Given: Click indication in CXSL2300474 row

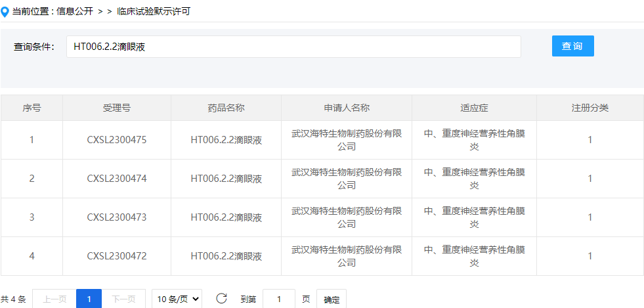Looking at the screenshot, I should (x=475, y=179).
